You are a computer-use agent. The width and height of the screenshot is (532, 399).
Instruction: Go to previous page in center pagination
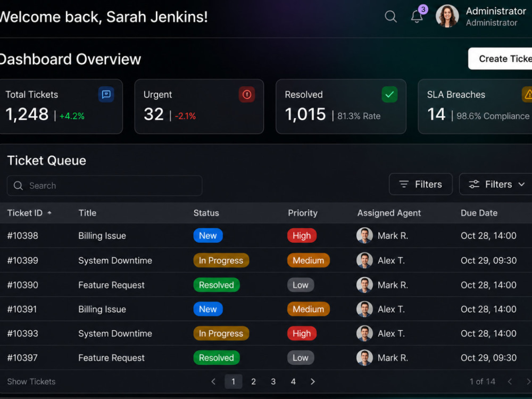213,381
